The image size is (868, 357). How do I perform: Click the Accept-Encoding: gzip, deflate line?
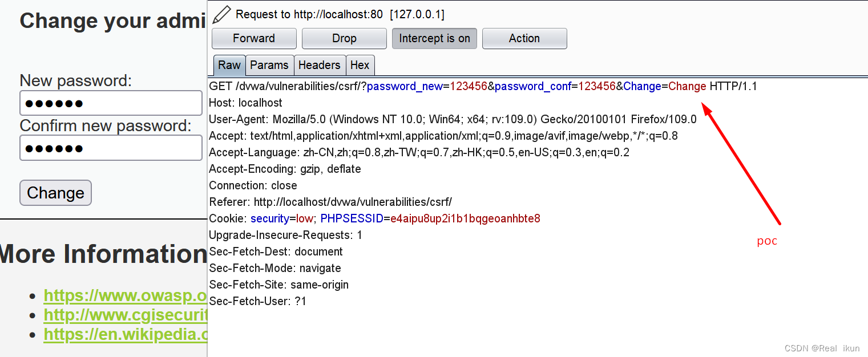285,169
